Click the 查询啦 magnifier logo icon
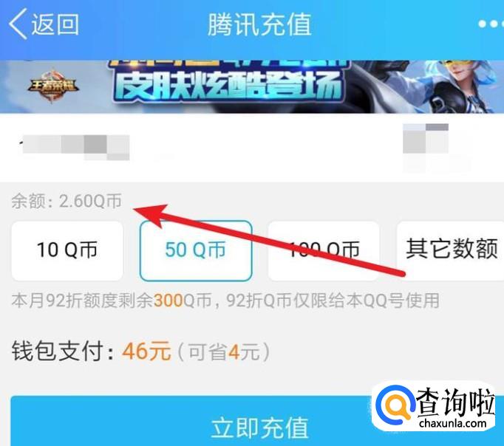This screenshot has width=504, height=446. tap(396, 405)
